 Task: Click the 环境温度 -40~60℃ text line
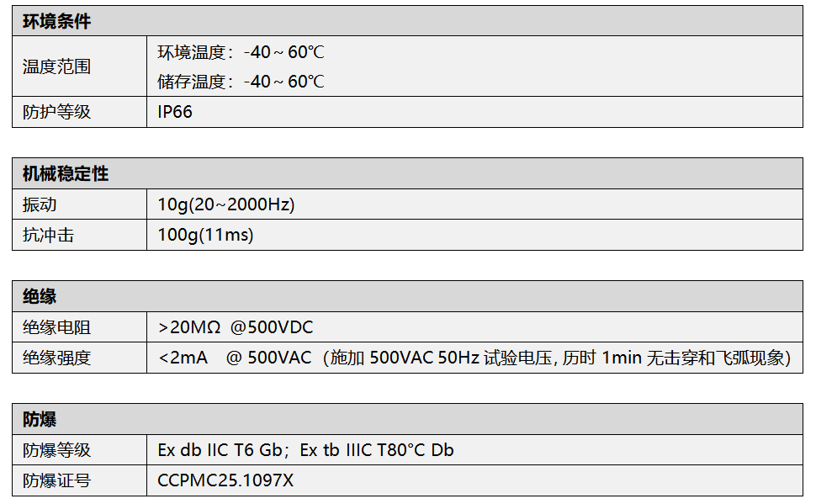click(x=241, y=52)
